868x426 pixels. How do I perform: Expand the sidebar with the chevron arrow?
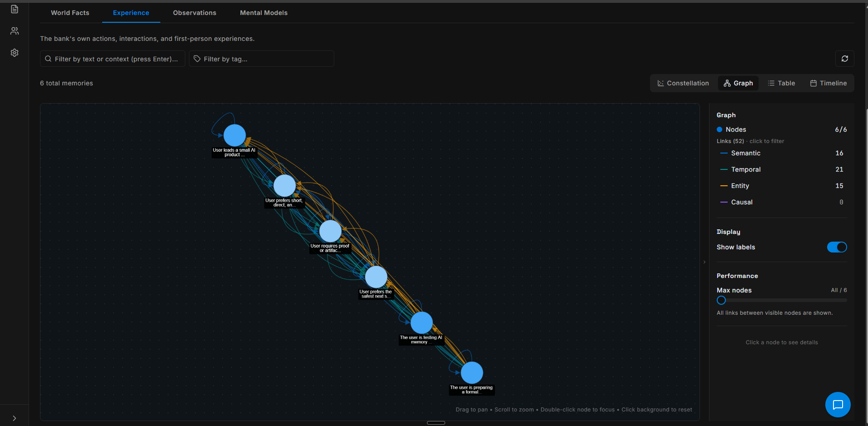coord(15,418)
